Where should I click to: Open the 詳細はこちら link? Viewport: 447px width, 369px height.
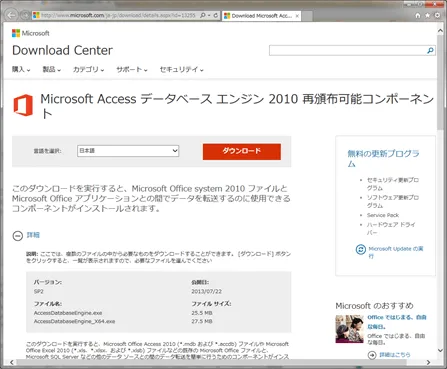pyautogui.click(x=395, y=355)
